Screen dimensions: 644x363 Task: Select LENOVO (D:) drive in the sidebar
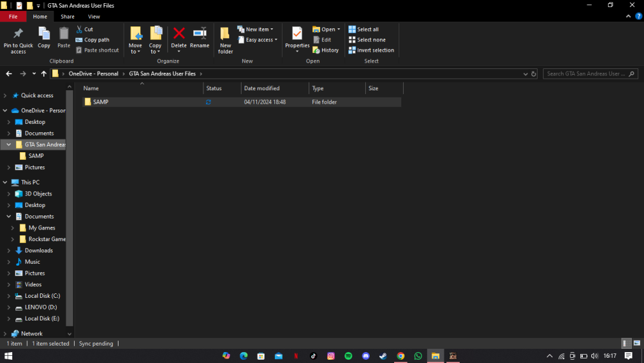click(x=41, y=307)
